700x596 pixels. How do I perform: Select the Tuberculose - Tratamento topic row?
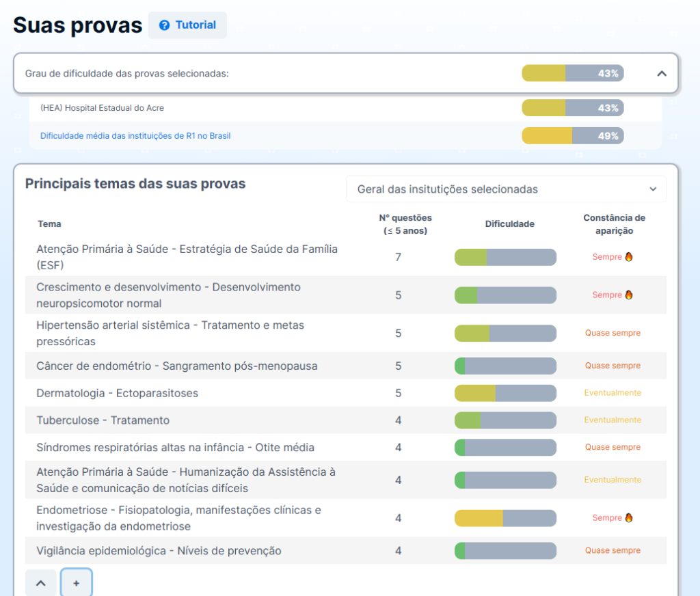pyautogui.click(x=103, y=420)
